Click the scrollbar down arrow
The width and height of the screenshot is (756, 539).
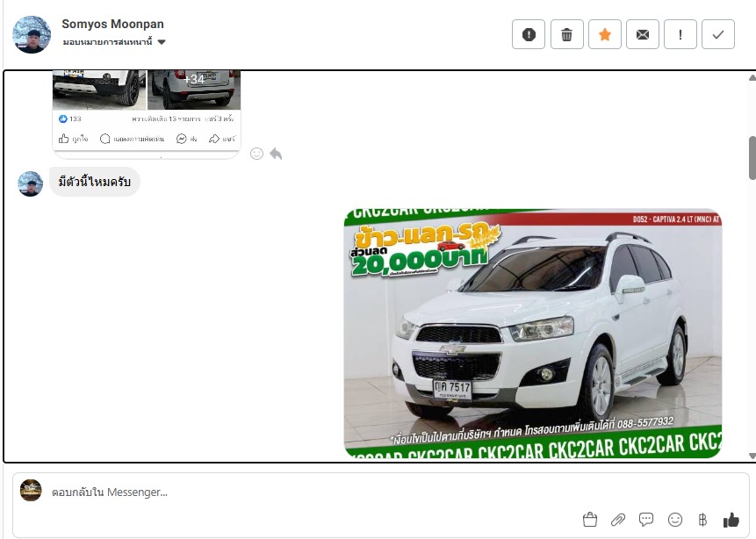752,456
